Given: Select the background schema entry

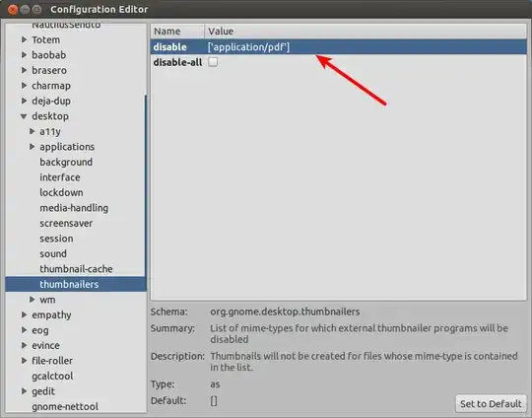Looking at the screenshot, I should click(66, 162).
